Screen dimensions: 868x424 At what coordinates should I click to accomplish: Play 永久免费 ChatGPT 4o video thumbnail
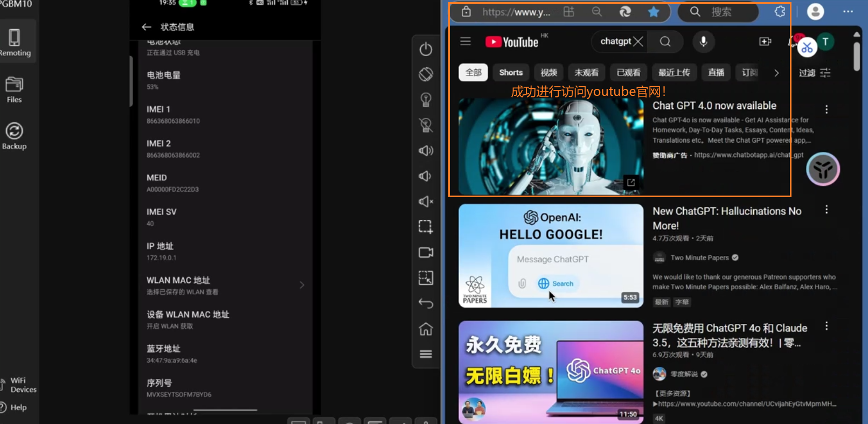point(551,372)
